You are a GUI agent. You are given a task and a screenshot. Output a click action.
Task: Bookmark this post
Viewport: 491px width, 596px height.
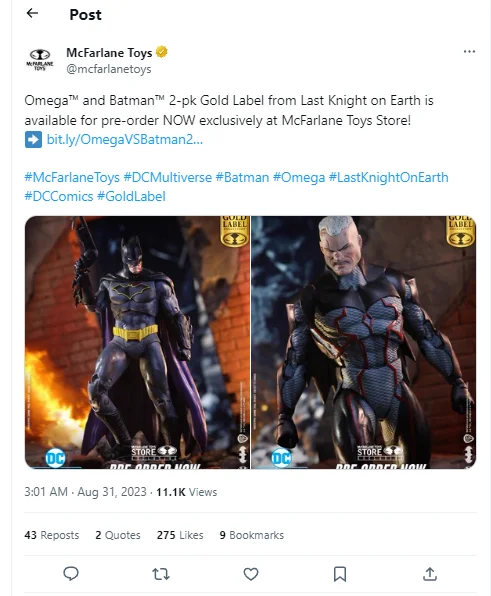pos(340,574)
